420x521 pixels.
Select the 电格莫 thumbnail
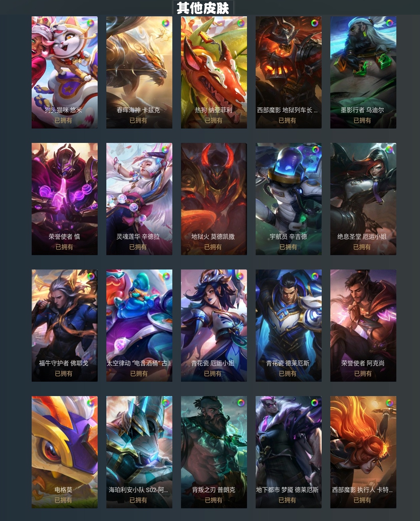(x=65, y=452)
